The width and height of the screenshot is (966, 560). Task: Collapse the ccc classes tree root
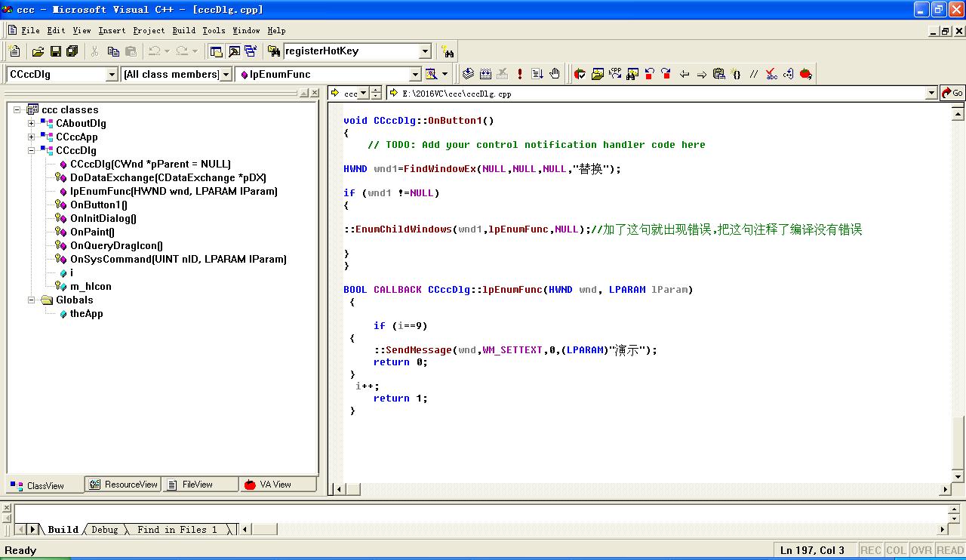(x=17, y=109)
